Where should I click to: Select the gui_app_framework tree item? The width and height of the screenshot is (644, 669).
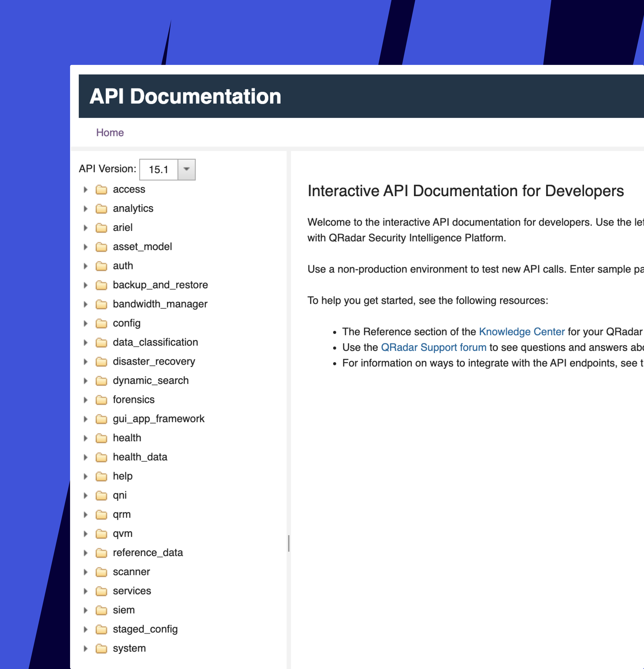click(x=158, y=419)
